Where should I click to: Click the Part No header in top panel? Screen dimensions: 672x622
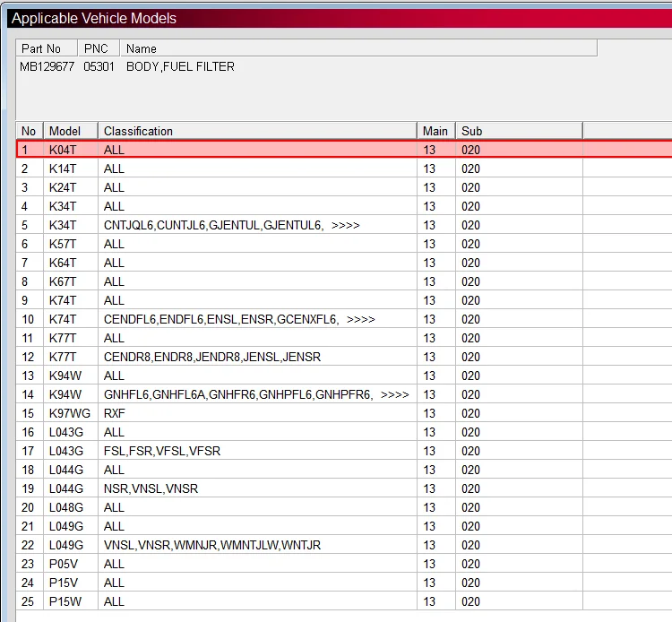pyautogui.click(x=47, y=48)
